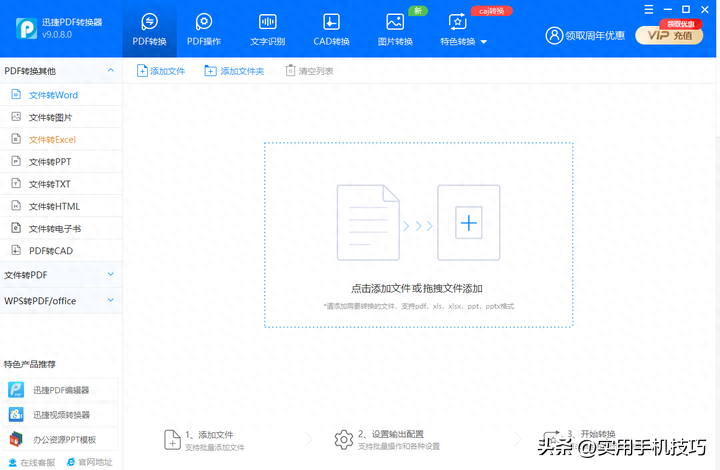720x470 pixels.
Task: Open the 文字识别 tab
Action: 268,29
